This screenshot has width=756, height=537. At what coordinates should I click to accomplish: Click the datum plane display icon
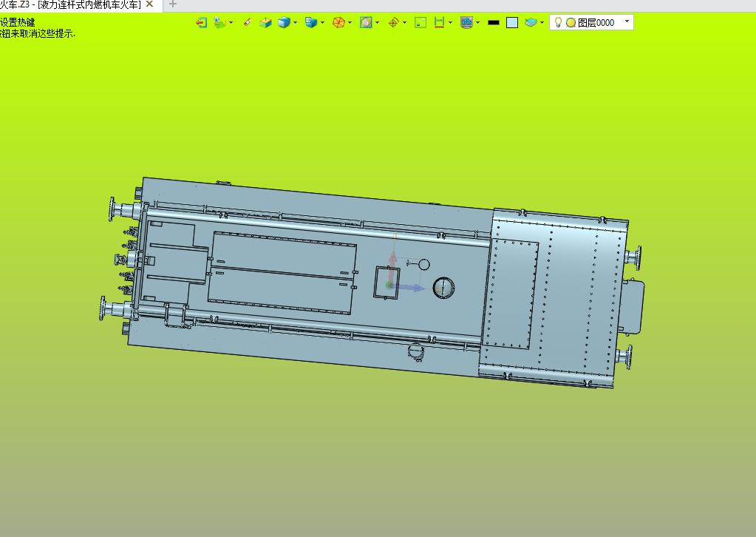click(x=220, y=23)
